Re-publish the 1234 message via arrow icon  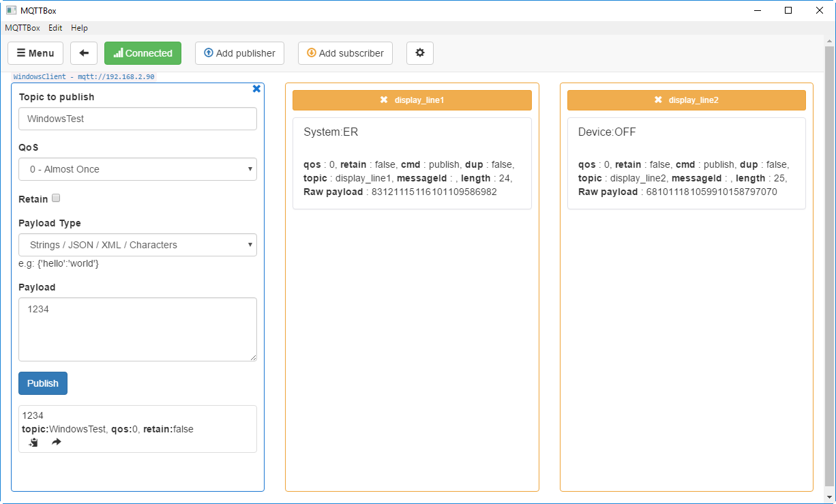click(56, 442)
